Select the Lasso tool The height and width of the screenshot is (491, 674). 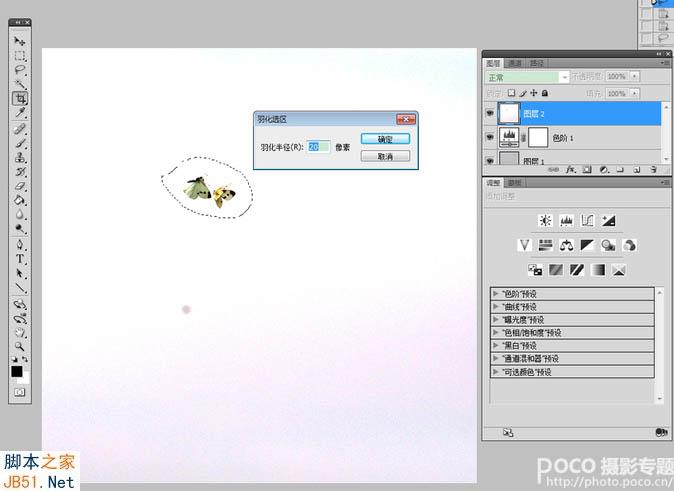pyautogui.click(x=20, y=70)
